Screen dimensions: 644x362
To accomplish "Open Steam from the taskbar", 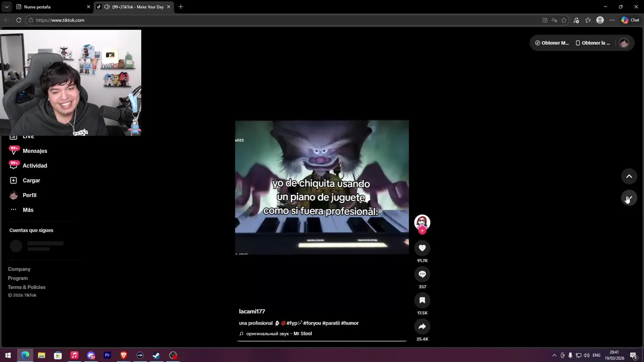I will tap(156, 355).
